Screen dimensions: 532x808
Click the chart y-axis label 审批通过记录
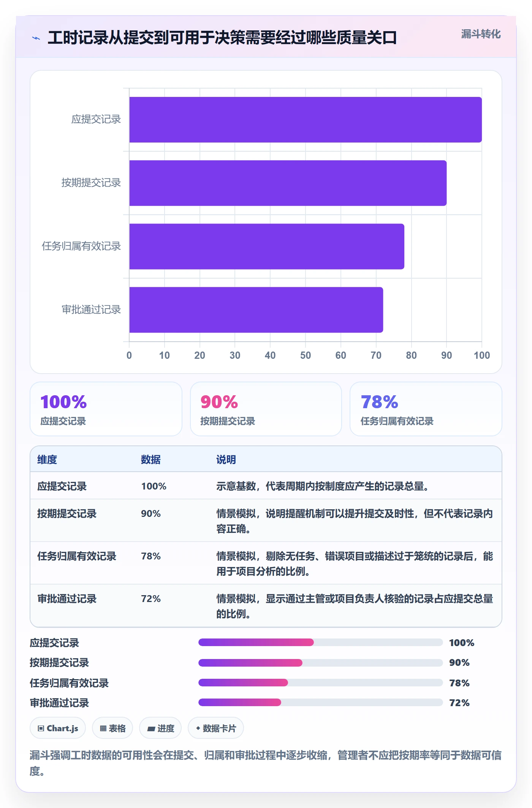coord(91,310)
